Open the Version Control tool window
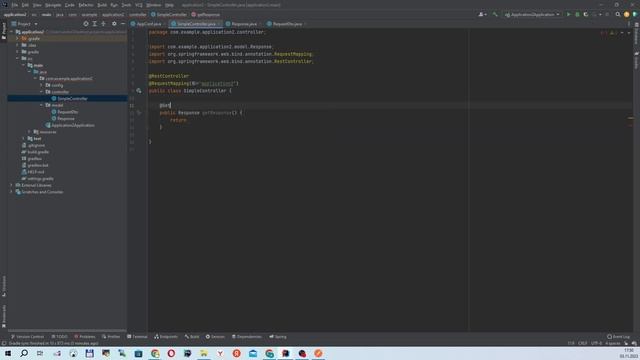 (x=27, y=337)
